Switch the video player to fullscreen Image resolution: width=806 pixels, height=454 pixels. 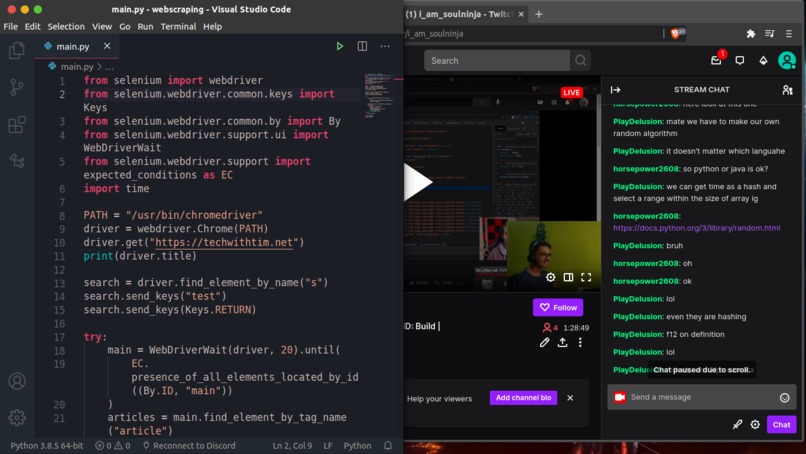click(586, 278)
